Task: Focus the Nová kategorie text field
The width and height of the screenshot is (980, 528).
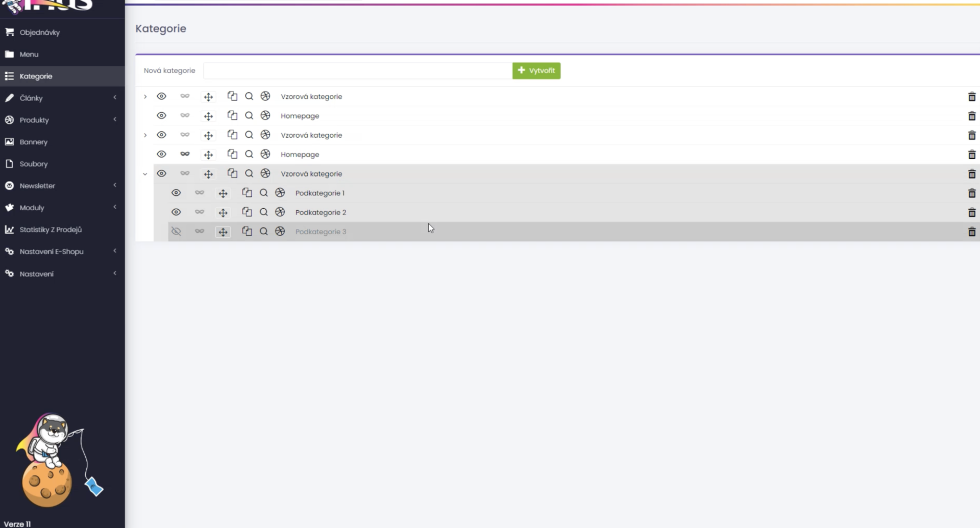Action: click(x=357, y=70)
